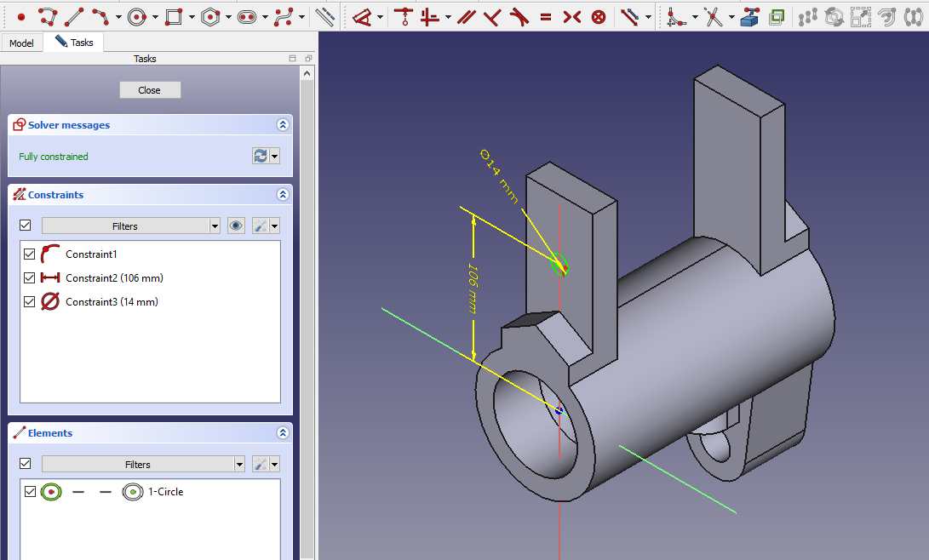Screen dimensions: 929x560
Task: Toggle visibility eye in Constraints panel
Action: coord(237,226)
